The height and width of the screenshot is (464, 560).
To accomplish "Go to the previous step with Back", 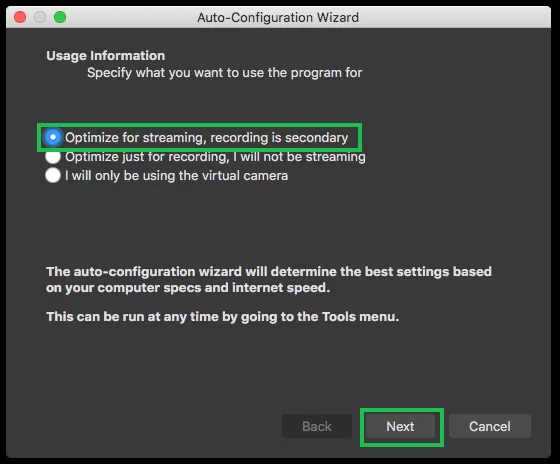I will point(317,426).
